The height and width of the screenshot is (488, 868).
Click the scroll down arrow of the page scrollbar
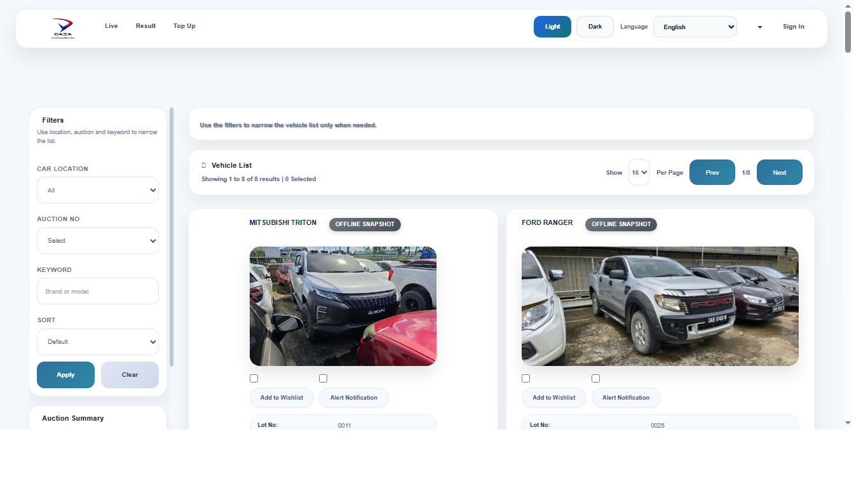click(x=848, y=423)
